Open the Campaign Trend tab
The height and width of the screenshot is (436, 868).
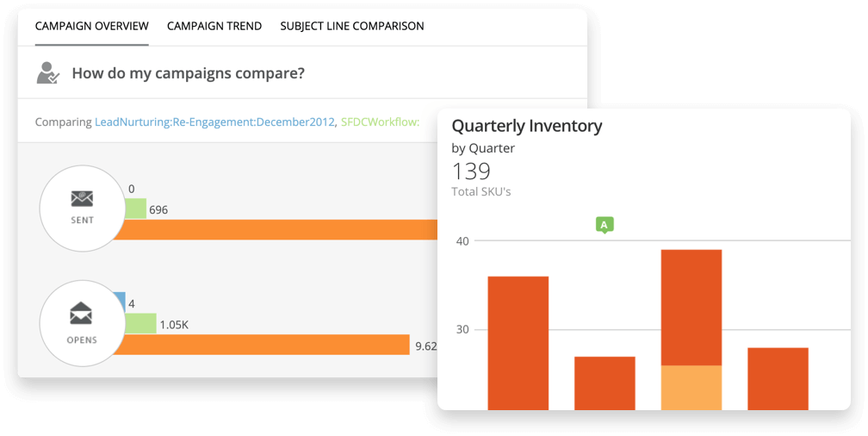(x=214, y=26)
